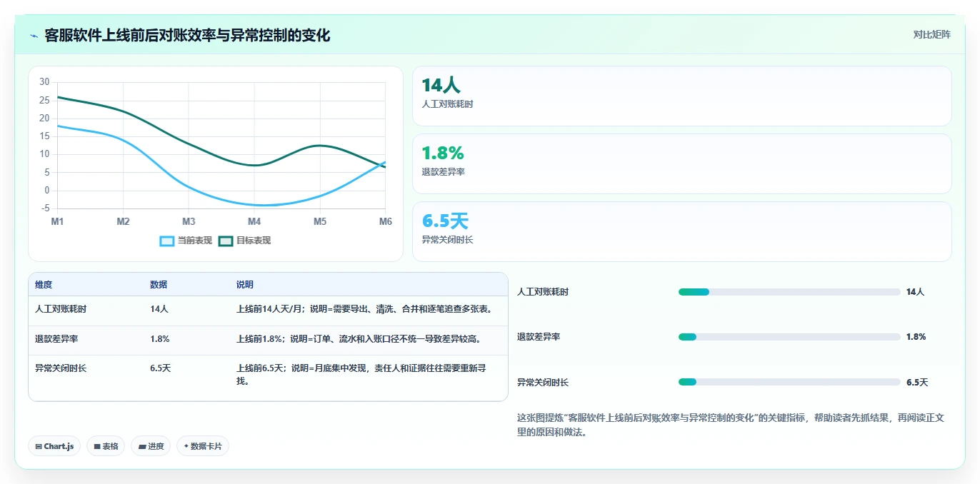Click the M1 label on the chart axis

coord(57,222)
